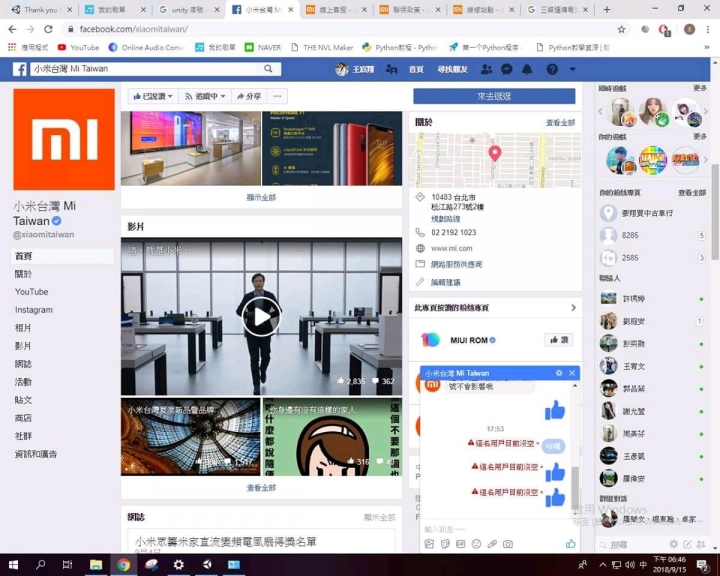Select 影片 in left page menu
This screenshot has width=720, height=576.
pos(23,346)
